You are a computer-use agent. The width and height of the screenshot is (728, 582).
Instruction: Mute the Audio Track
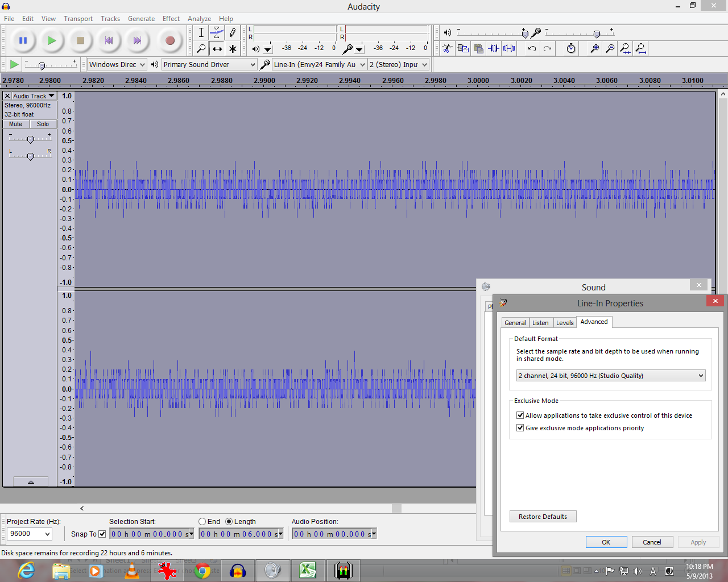pos(15,124)
